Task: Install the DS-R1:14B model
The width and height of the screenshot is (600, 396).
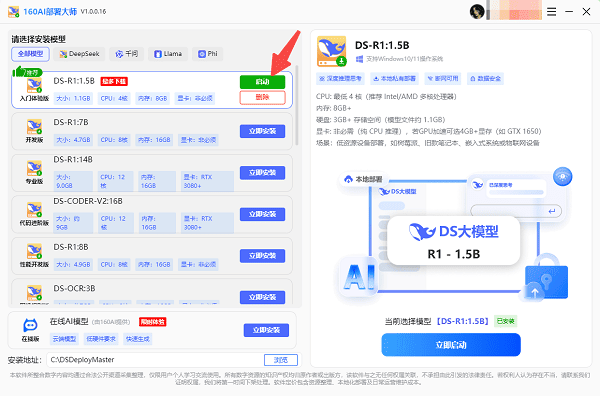Action: click(x=262, y=173)
